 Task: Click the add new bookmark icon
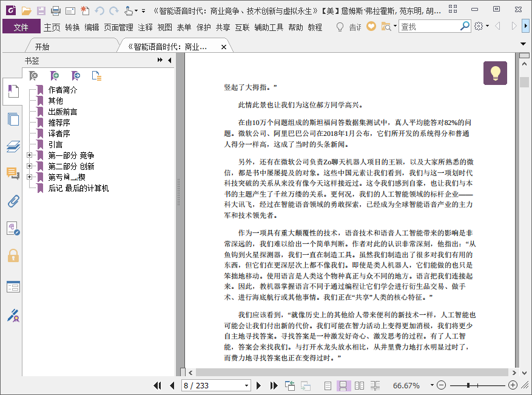click(x=55, y=76)
